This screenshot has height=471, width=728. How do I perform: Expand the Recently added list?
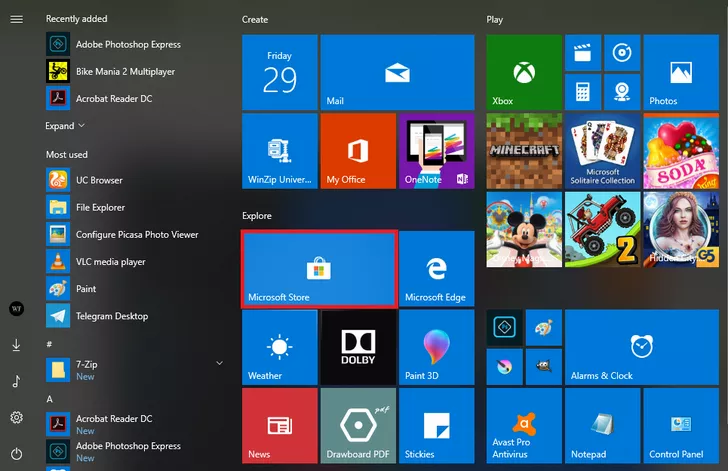(x=65, y=126)
